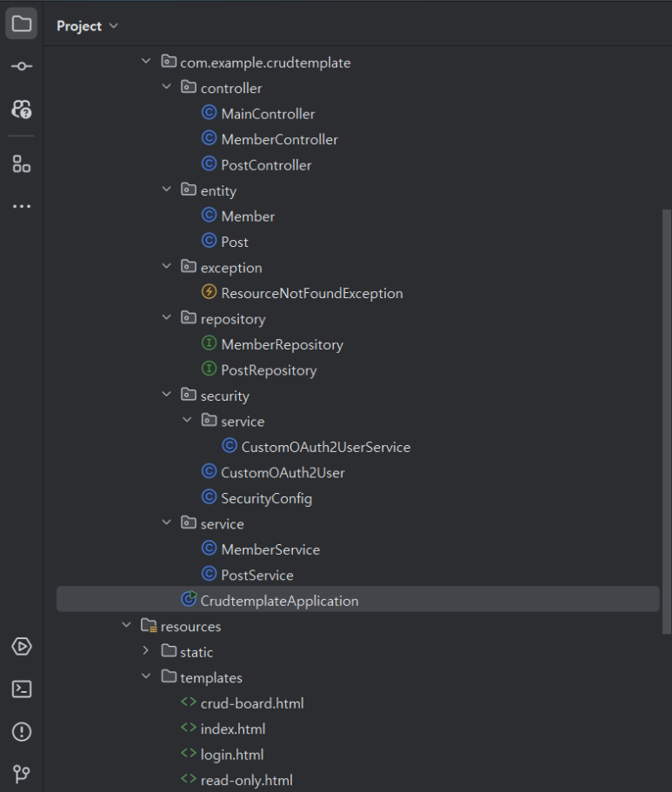
Task: Select PostController in the tree
Action: [266, 166]
